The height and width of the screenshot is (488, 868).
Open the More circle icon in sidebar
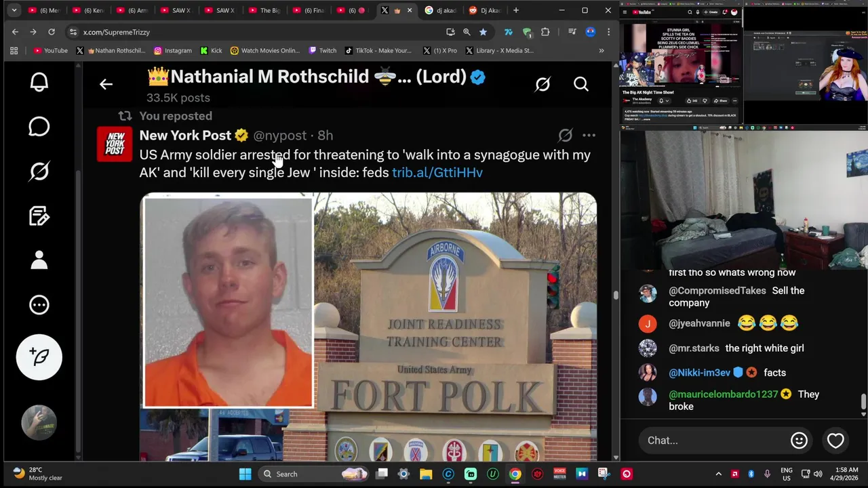[39, 305]
